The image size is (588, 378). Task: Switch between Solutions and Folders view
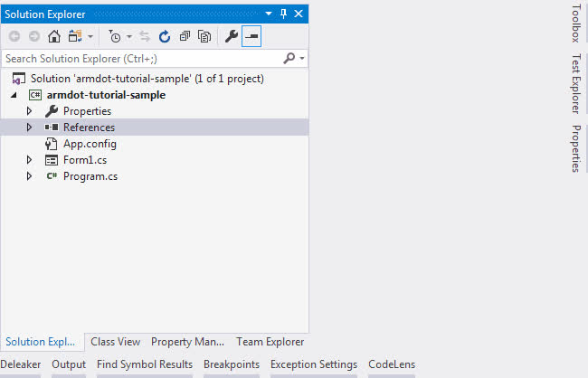[75, 36]
